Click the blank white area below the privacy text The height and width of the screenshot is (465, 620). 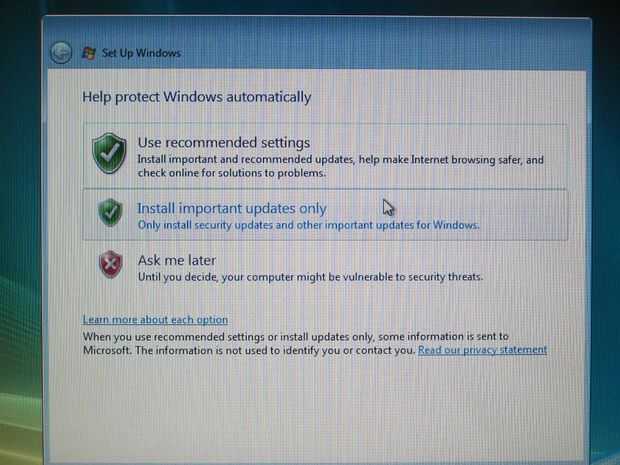[x=316, y=407]
